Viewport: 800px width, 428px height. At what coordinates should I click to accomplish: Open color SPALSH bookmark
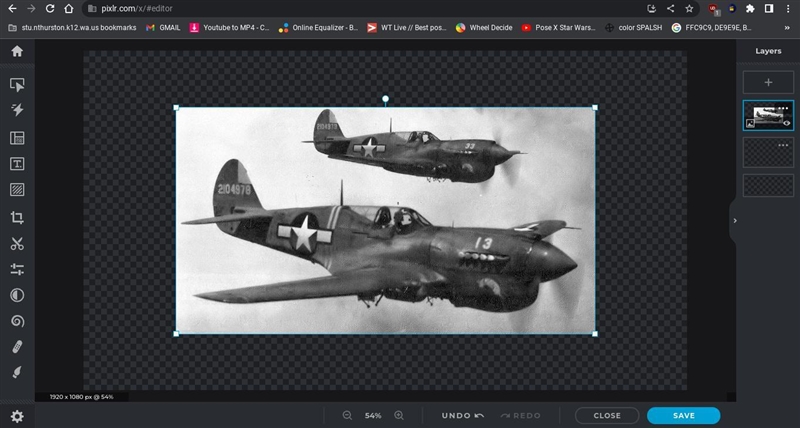(634, 28)
